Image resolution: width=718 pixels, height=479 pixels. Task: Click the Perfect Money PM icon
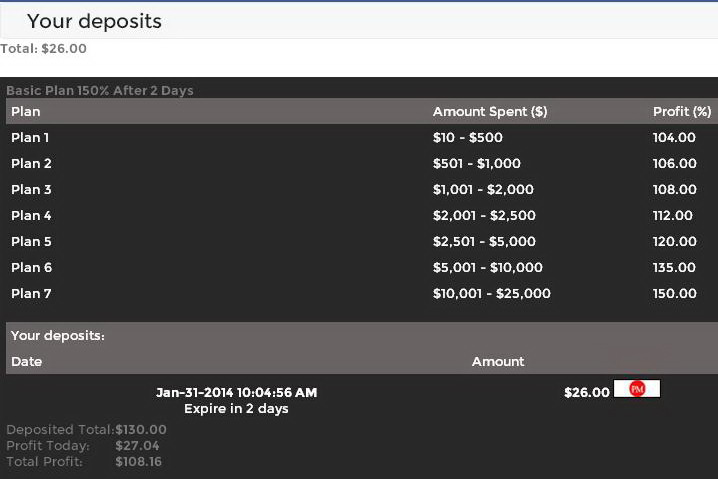tap(637, 389)
